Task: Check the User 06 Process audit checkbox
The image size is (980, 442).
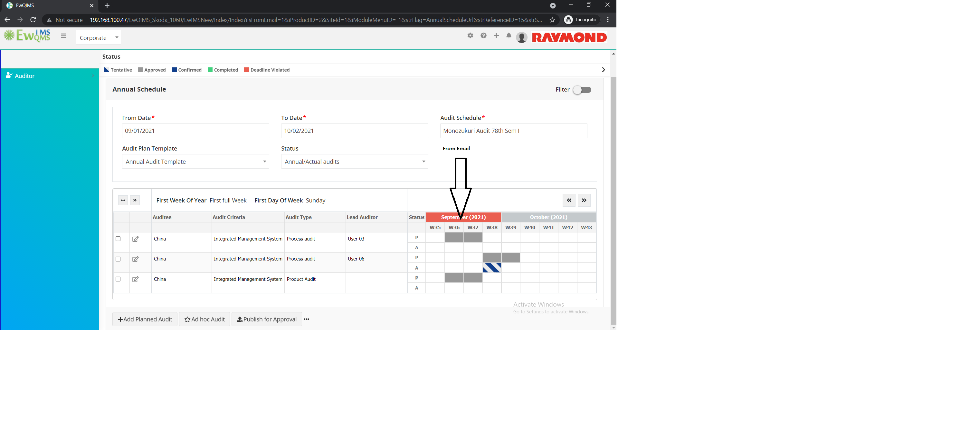Action: (118, 259)
